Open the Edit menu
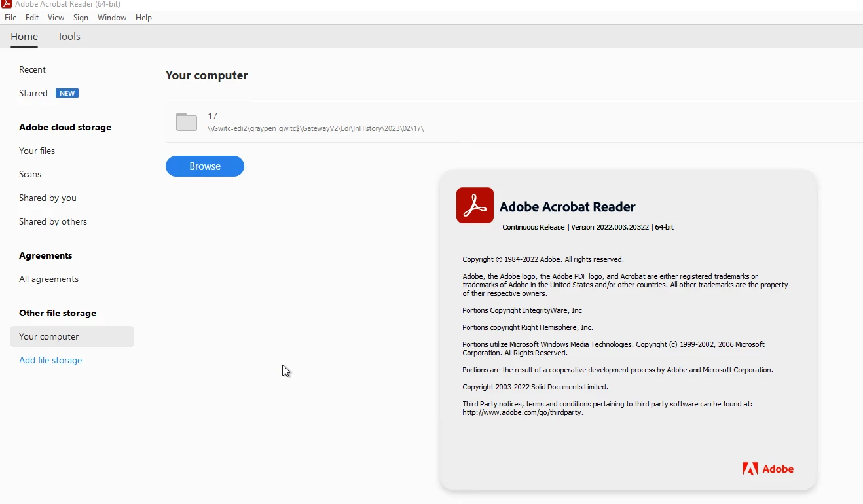Screen dimensions: 863x504 [x=32, y=18]
